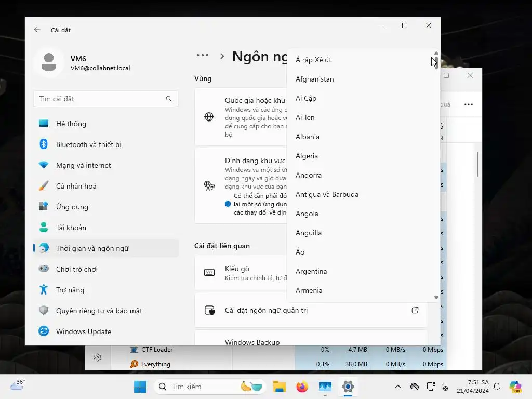Image resolution: width=532 pixels, height=399 pixels.
Task: Click the Hệ thống monitor icon
Action: click(x=44, y=124)
